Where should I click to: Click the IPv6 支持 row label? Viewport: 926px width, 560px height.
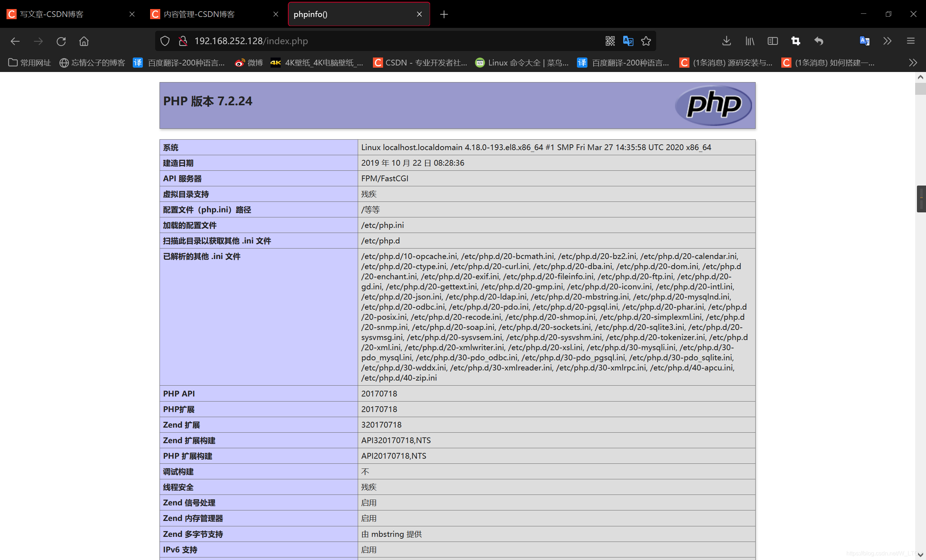(x=180, y=550)
